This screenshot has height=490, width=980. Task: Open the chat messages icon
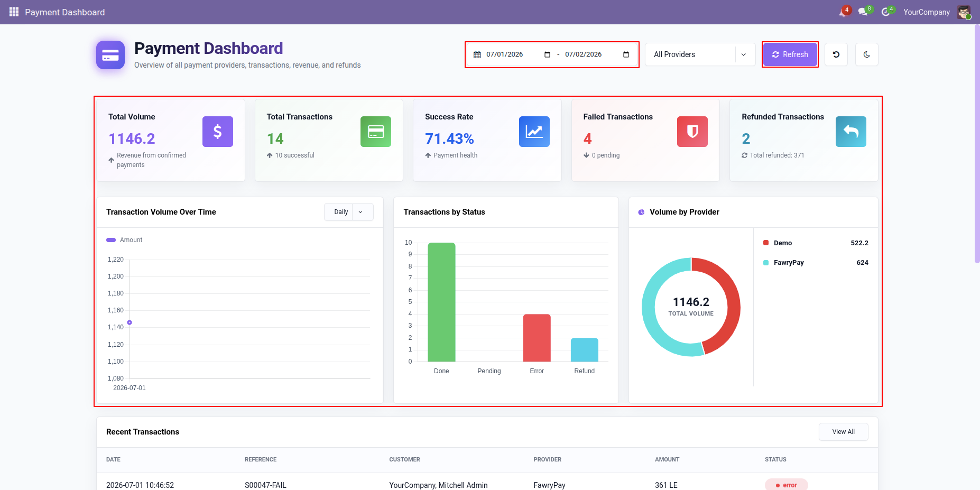point(864,12)
